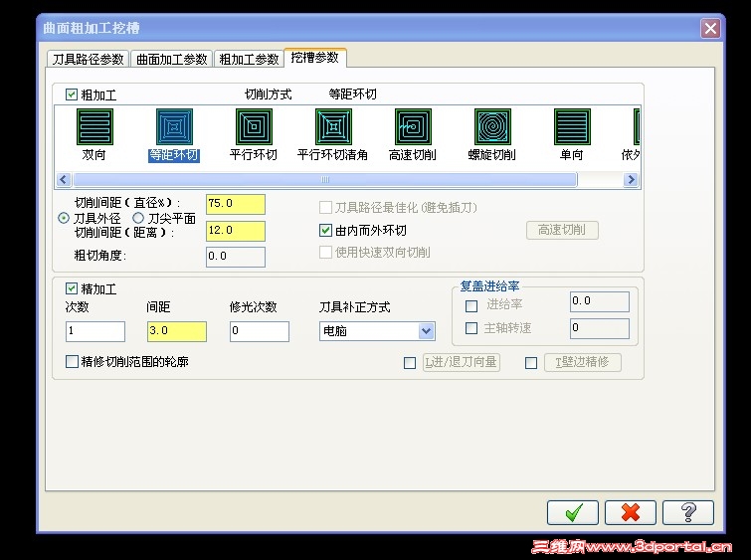
Task: Click the red X cancel button
Action: click(631, 512)
